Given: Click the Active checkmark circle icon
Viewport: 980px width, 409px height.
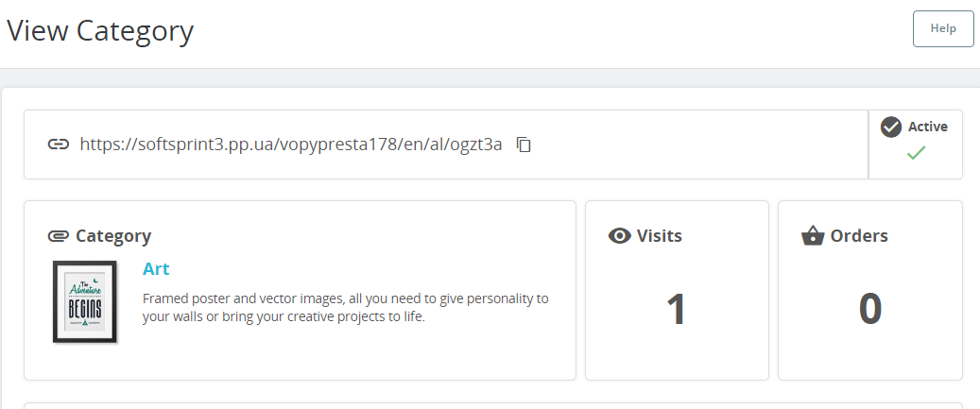Looking at the screenshot, I should [890, 127].
